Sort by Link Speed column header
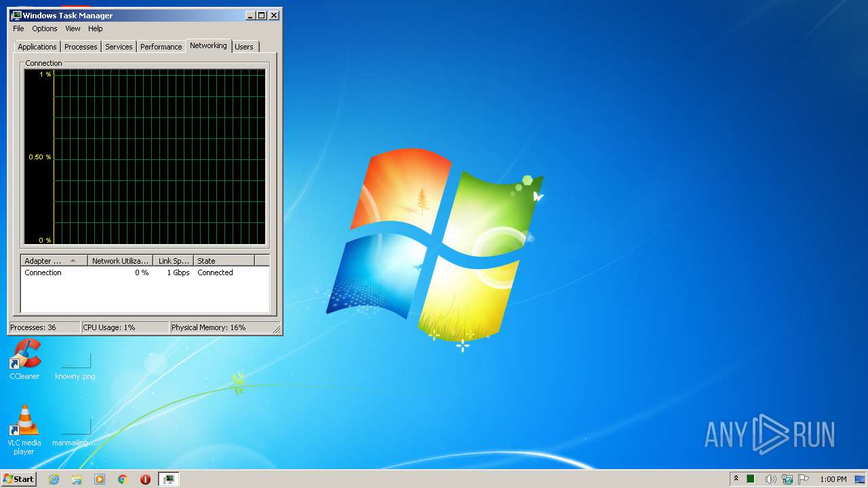The width and height of the screenshot is (868, 488). (x=174, y=260)
